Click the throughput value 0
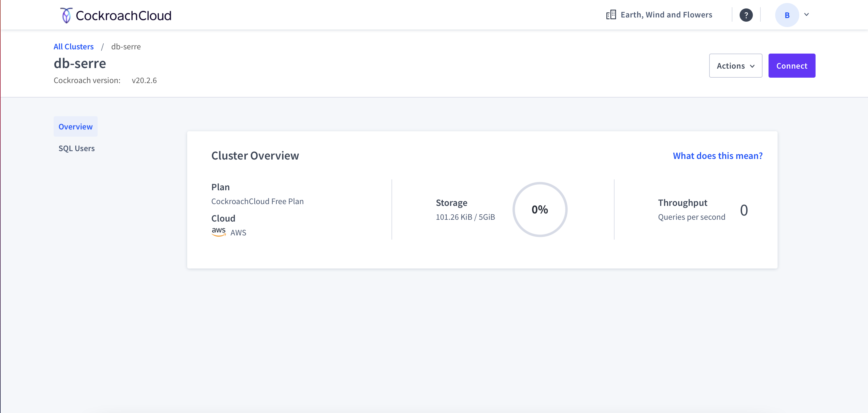Screen dimensions: 868x413 coord(744,210)
